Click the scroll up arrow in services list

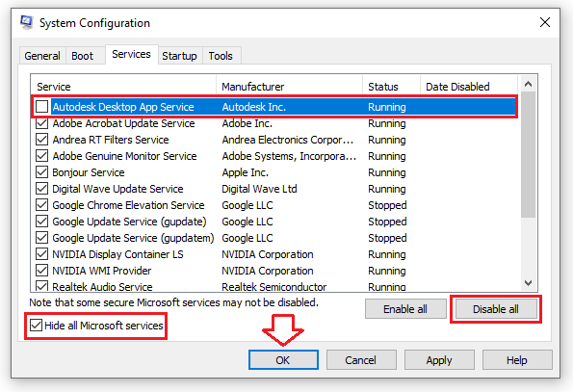coord(528,85)
